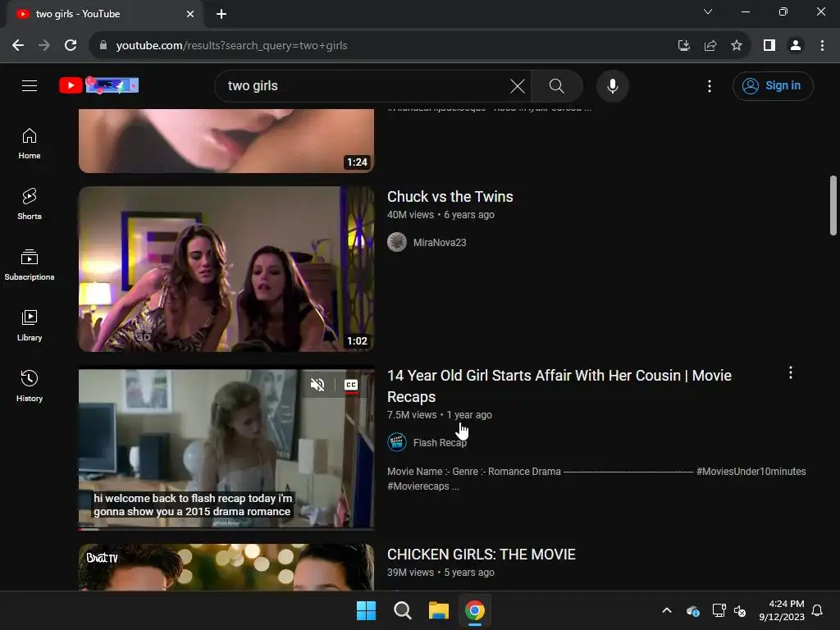This screenshot has width=840, height=630.
Task: Open Chrome three-dot customize menu
Action: pyautogui.click(x=822, y=46)
